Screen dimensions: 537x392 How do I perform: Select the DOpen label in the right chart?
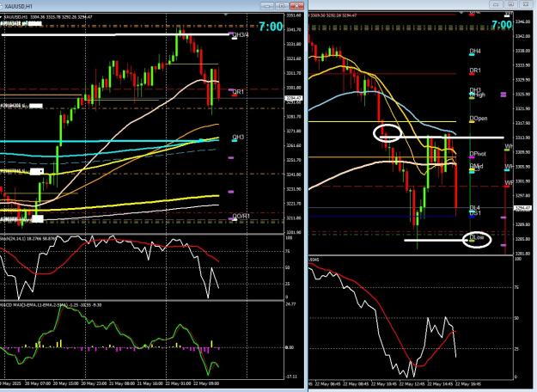click(478, 119)
